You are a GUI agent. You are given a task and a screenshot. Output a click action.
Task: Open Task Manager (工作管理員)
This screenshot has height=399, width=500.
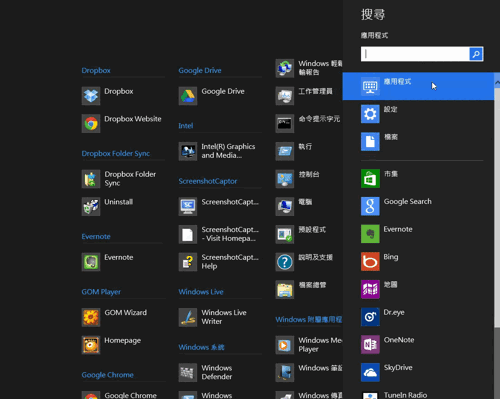(x=304, y=96)
